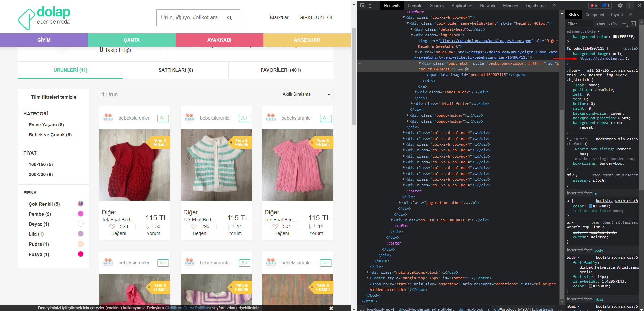Expand the label-block div node
This screenshot has width=644, height=311.
pyautogui.click(x=416, y=92)
